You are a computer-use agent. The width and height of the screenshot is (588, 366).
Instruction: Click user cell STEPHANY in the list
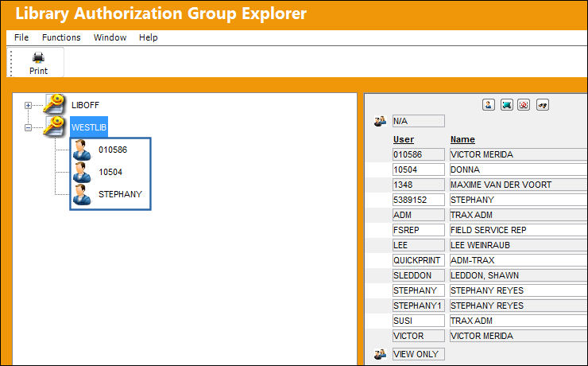pos(419,290)
